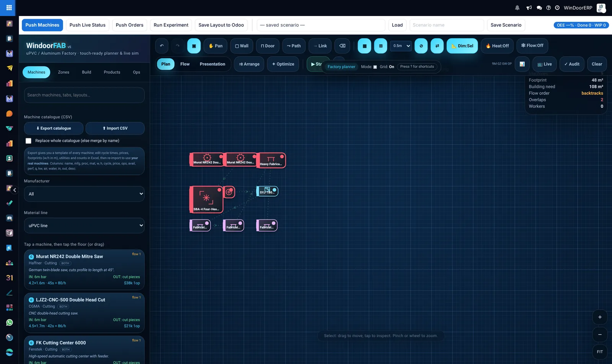Open the chat conversations icon
Screen dimensions: 612x364
pos(539,8)
